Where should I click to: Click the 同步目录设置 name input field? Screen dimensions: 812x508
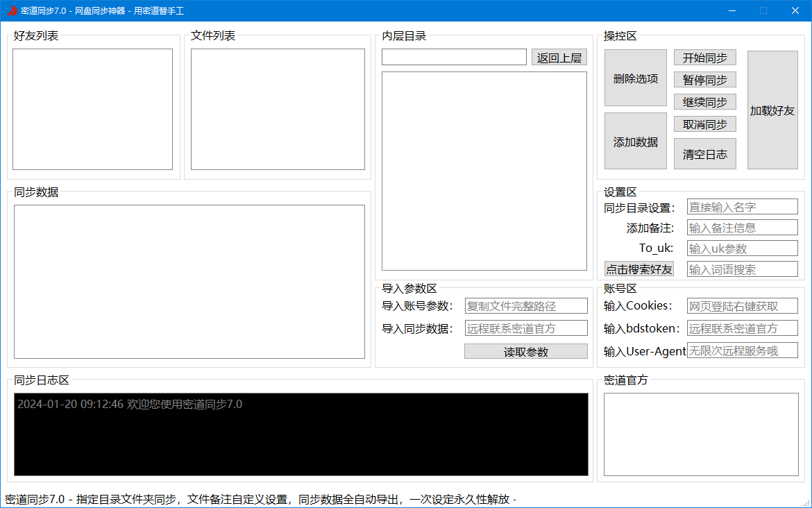tap(742, 206)
